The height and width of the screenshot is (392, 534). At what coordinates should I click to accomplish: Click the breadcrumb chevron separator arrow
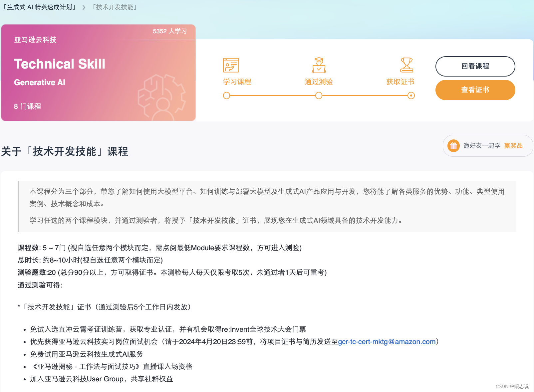coord(84,7)
